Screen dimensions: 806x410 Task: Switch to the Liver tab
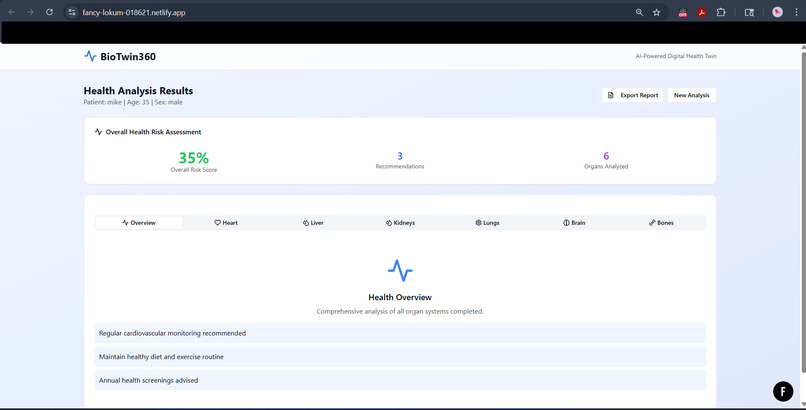coord(313,222)
